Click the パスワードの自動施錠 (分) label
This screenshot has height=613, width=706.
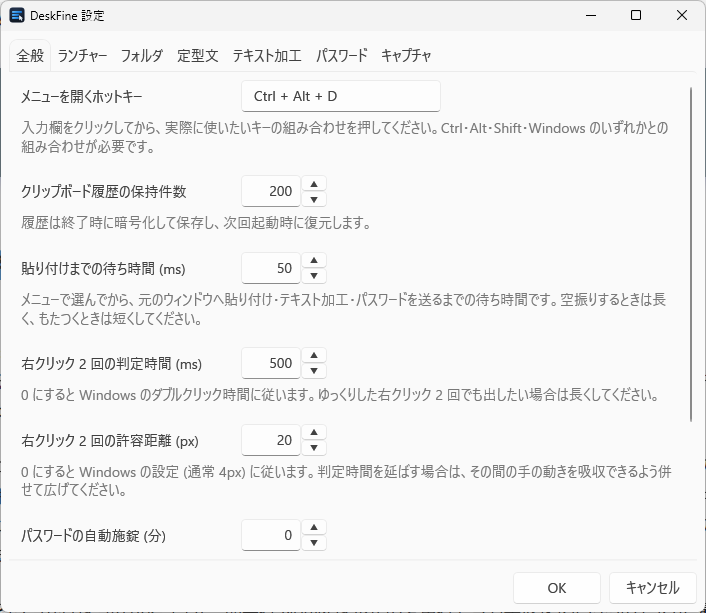(x=93, y=536)
